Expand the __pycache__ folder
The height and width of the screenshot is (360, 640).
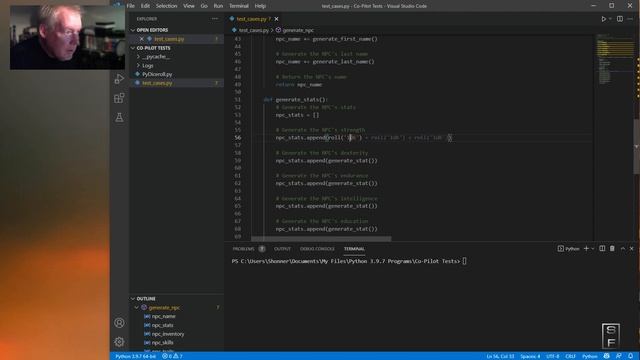156,57
